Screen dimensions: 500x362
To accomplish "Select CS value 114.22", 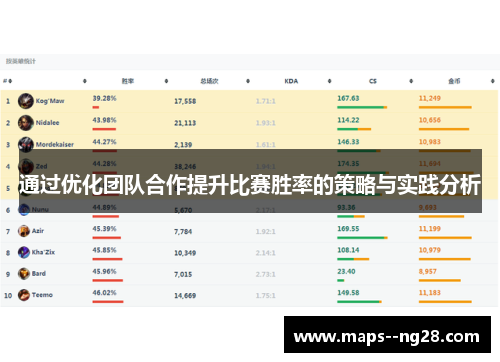I will pyautogui.click(x=348, y=120).
